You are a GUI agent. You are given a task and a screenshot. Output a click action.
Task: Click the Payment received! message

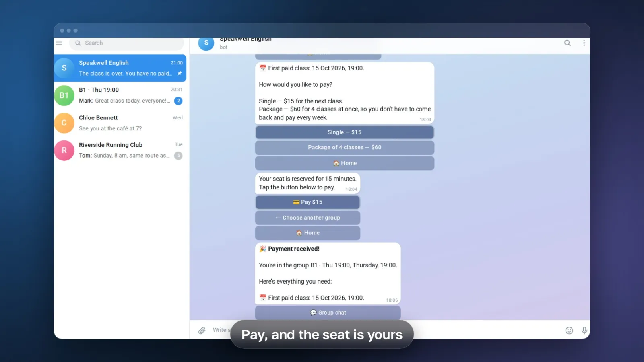pyautogui.click(x=328, y=273)
